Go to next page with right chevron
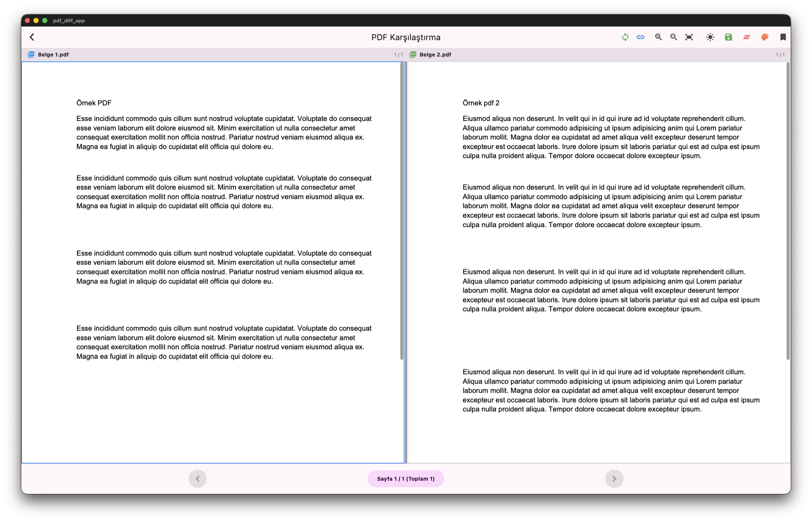 coord(614,479)
